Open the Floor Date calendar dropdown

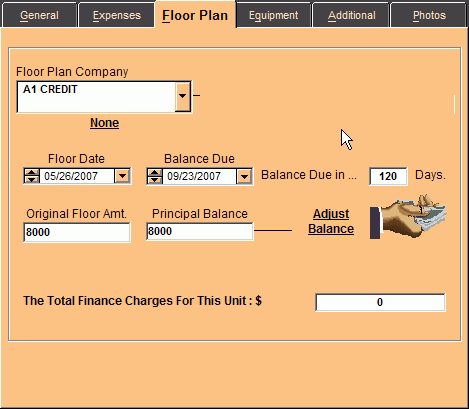point(122,176)
